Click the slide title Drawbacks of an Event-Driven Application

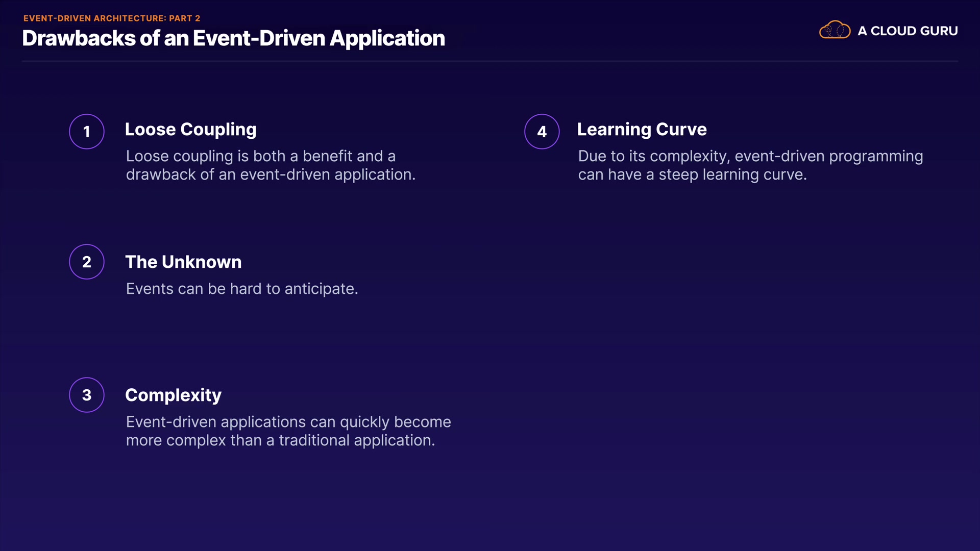[x=233, y=39]
